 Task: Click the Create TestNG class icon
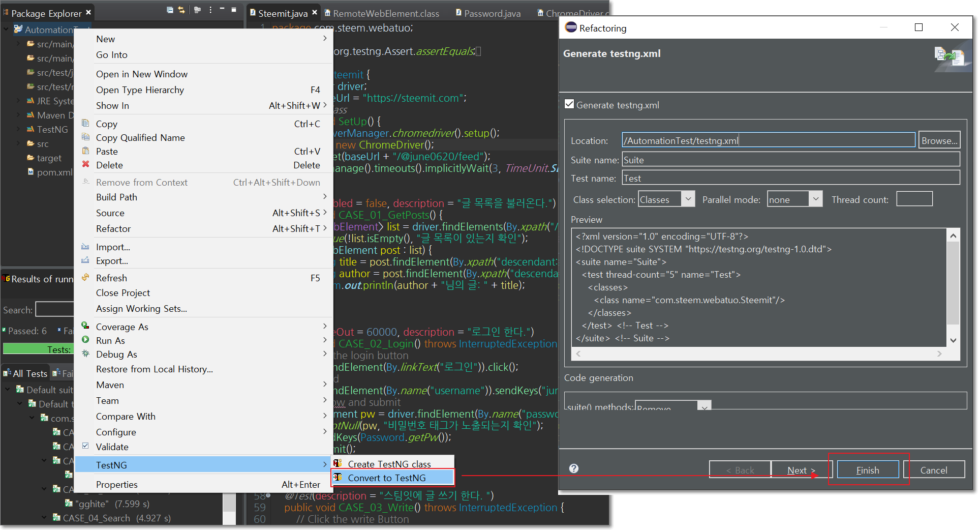tap(338, 463)
